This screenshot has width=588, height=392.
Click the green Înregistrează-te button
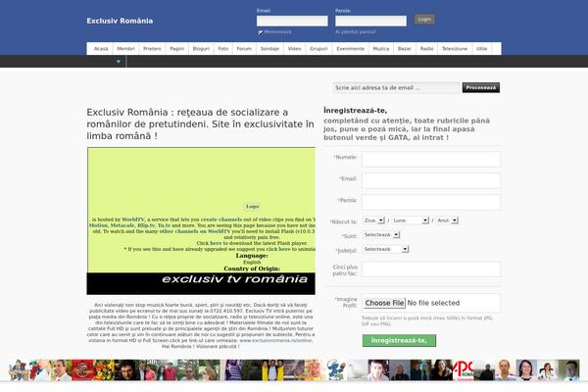point(399,341)
